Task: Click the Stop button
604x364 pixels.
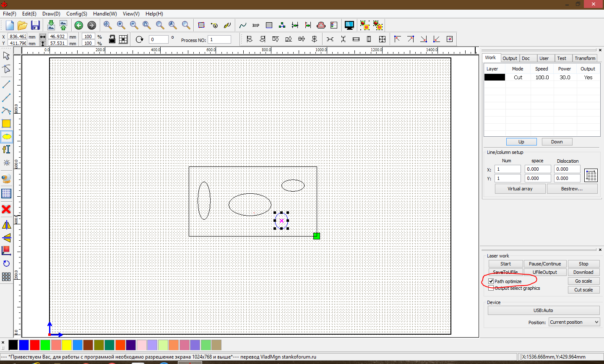Action: click(583, 264)
